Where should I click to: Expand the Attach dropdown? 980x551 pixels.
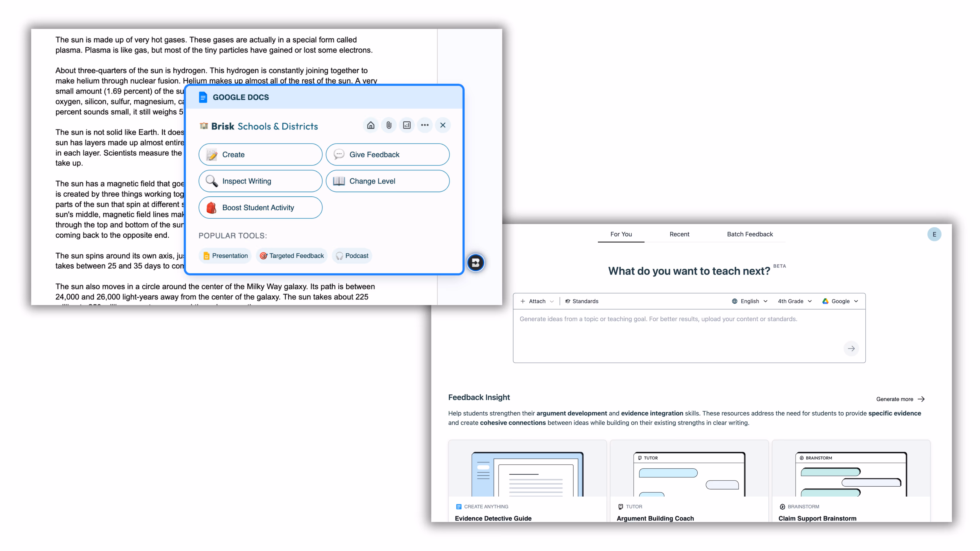pyautogui.click(x=537, y=301)
